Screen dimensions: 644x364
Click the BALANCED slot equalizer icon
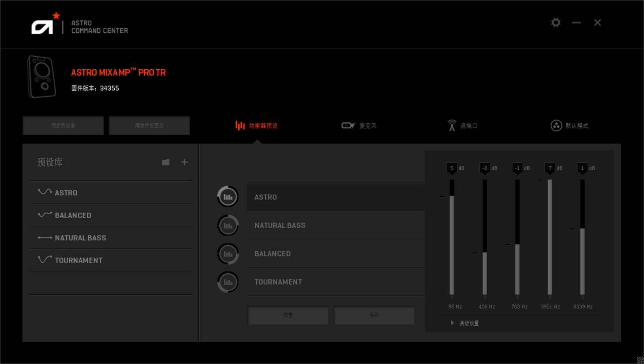pyautogui.click(x=228, y=254)
